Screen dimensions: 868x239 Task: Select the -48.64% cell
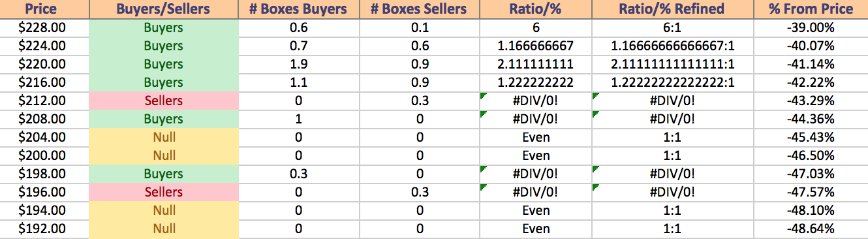811,229
